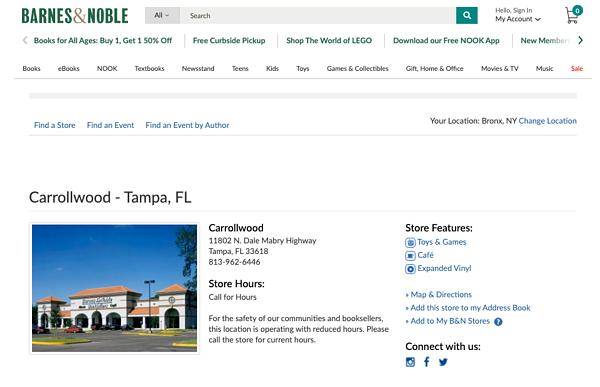Select the Find an Event tab
600x387 pixels.
(110, 125)
